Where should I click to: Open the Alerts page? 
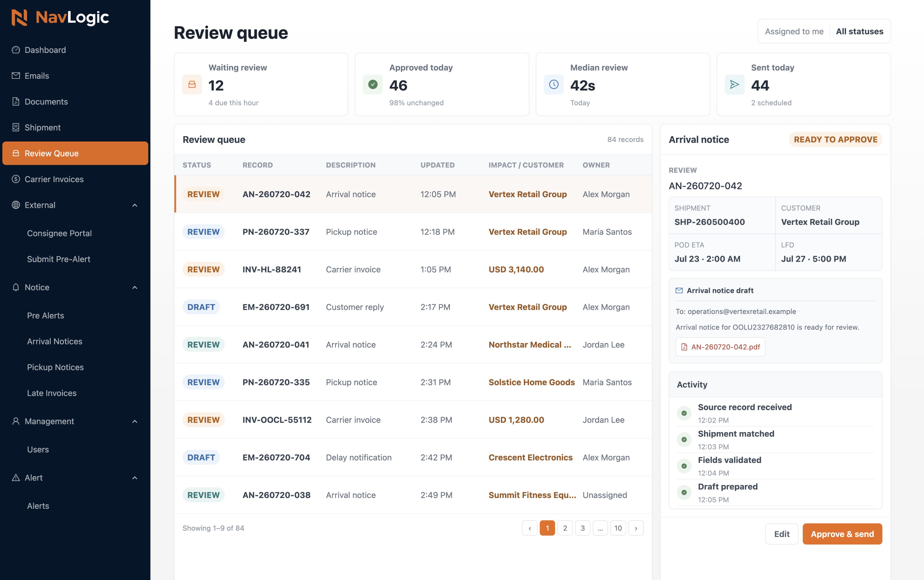point(38,506)
